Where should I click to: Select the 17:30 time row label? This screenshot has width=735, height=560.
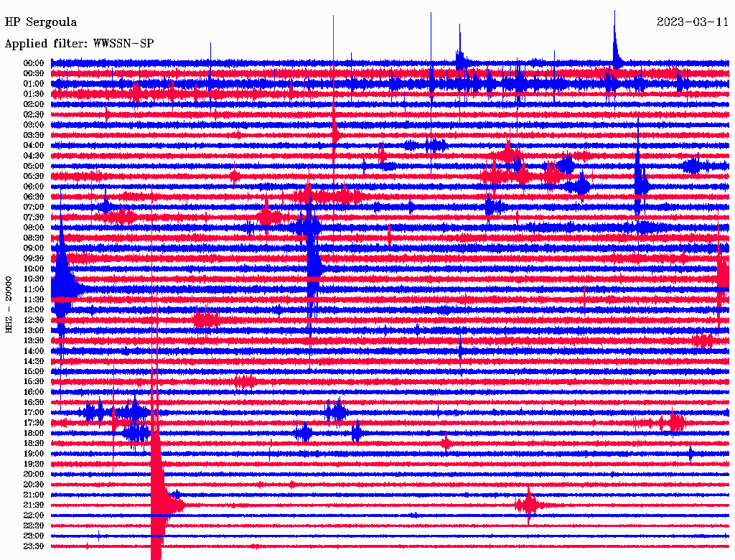coord(34,423)
